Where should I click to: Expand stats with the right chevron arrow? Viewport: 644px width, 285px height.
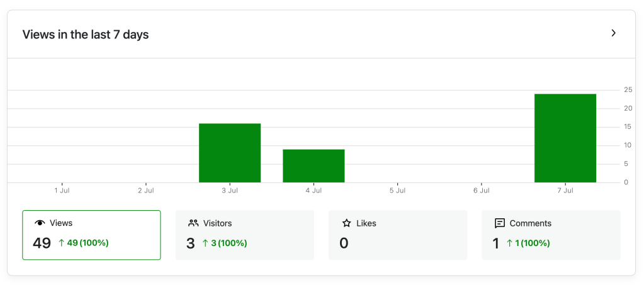pos(614,33)
